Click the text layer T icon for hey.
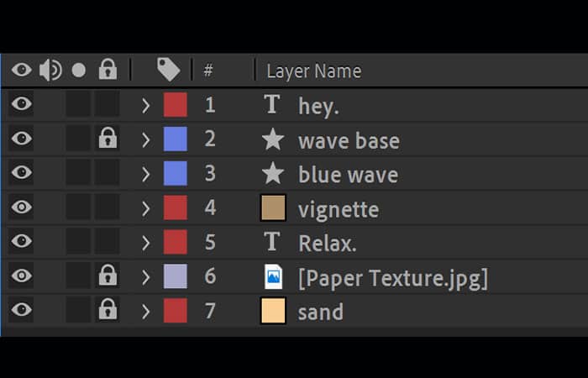The height and width of the screenshot is (378, 588). point(272,104)
